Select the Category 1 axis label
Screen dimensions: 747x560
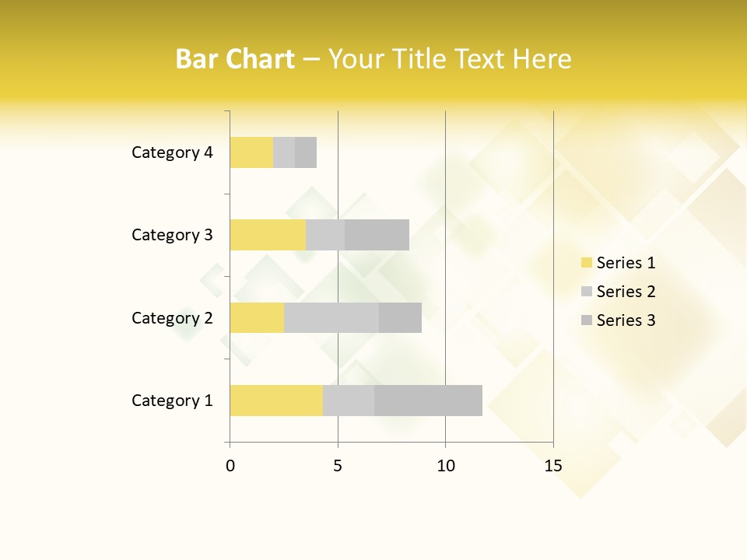[x=172, y=401]
